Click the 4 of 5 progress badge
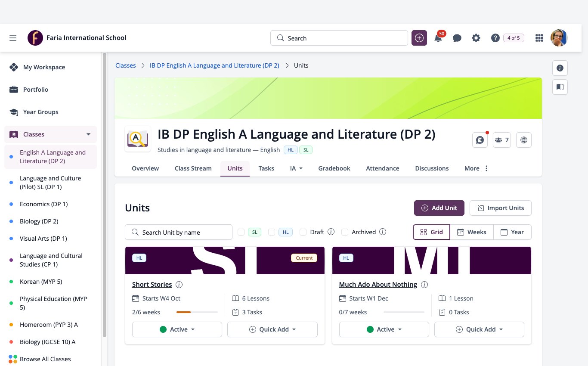 tap(514, 38)
